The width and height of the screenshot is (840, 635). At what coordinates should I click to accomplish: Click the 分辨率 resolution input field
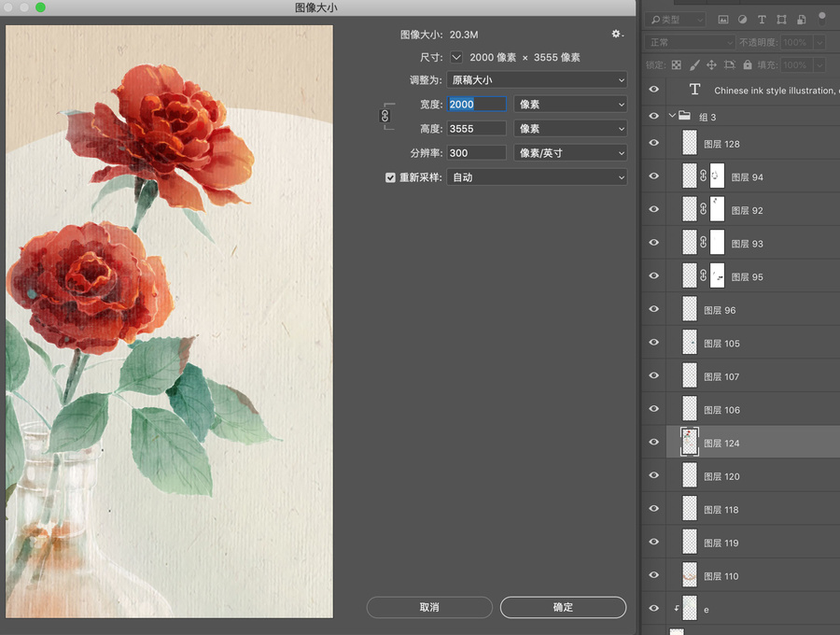(x=476, y=153)
